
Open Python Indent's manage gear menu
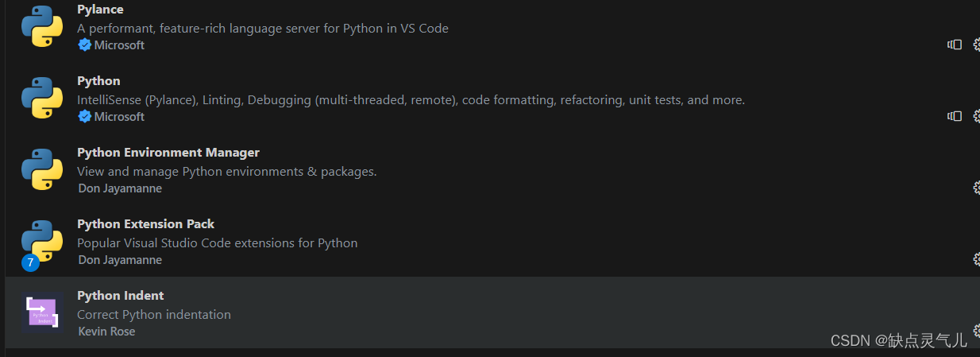tap(976, 331)
